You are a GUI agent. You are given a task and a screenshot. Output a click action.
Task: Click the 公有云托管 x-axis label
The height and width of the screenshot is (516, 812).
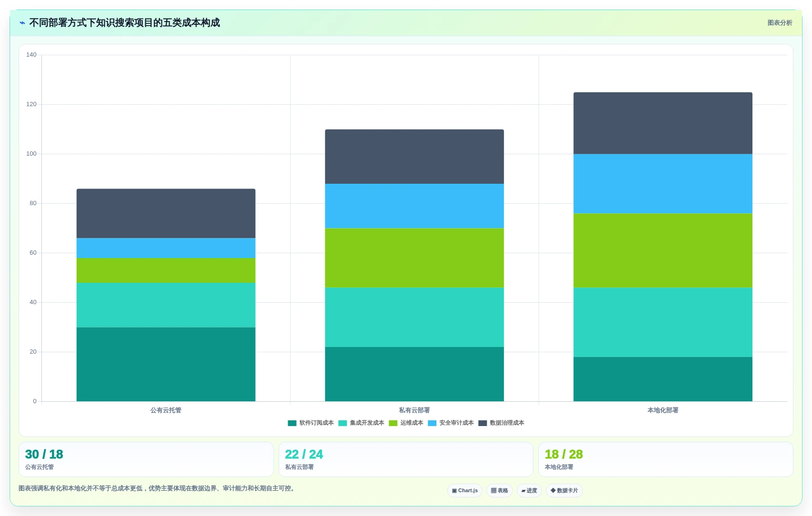[166, 410]
